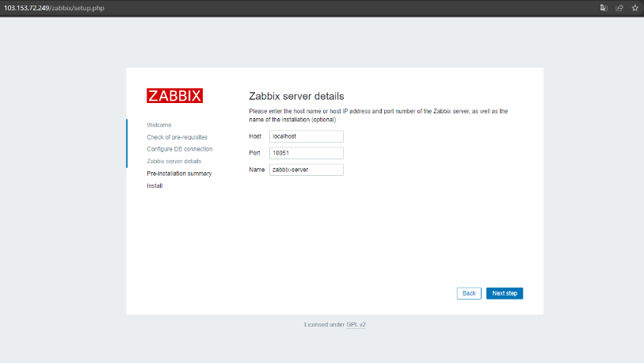Click the Next step button
Viewport: 644px width, 363px height.
click(x=505, y=293)
